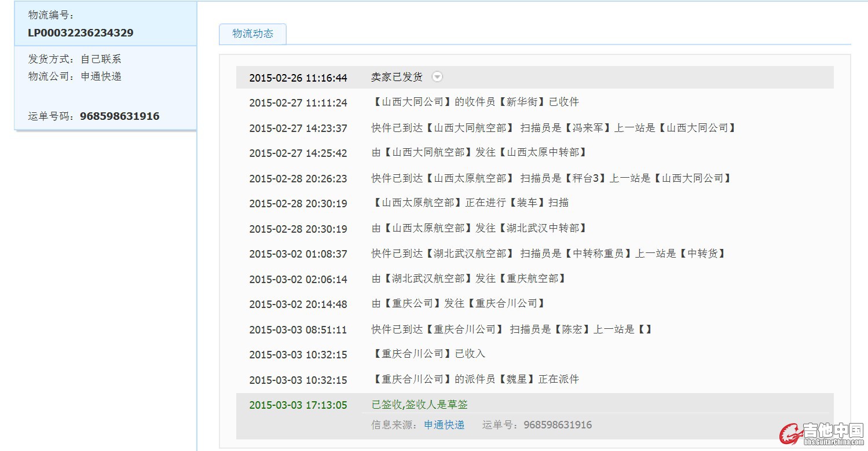Open the blue 申通快递 source link
Viewport: 868px width, 451px height.
coord(444,425)
